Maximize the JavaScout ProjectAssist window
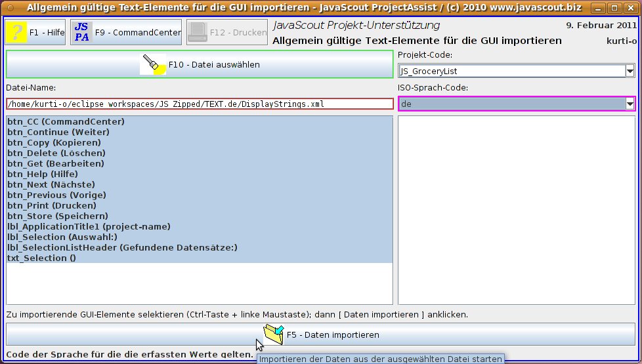 coord(613,9)
